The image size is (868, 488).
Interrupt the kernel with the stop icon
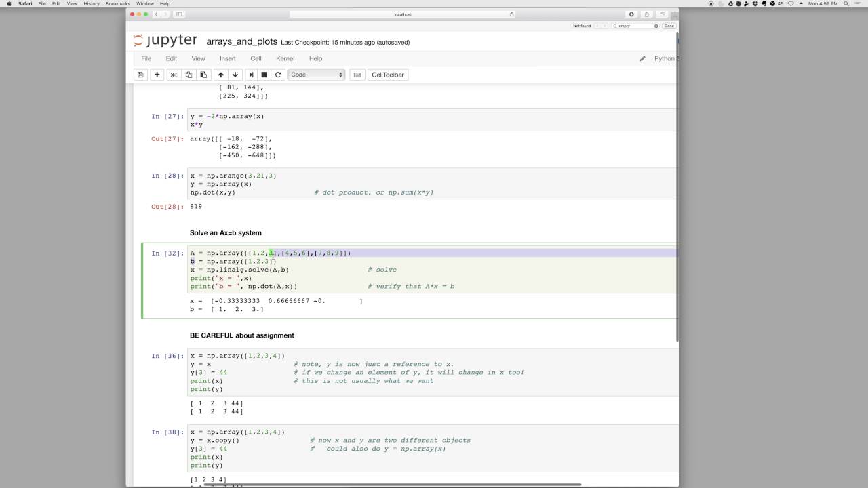(x=264, y=75)
